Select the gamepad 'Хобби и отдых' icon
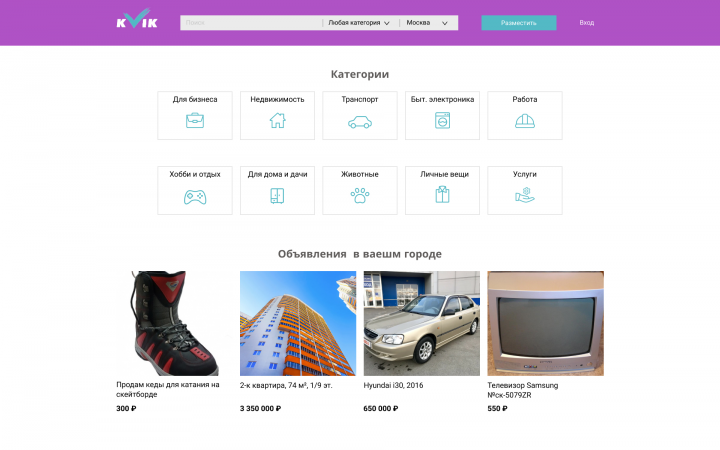This screenshot has height=450, width=720. pos(195,196)
